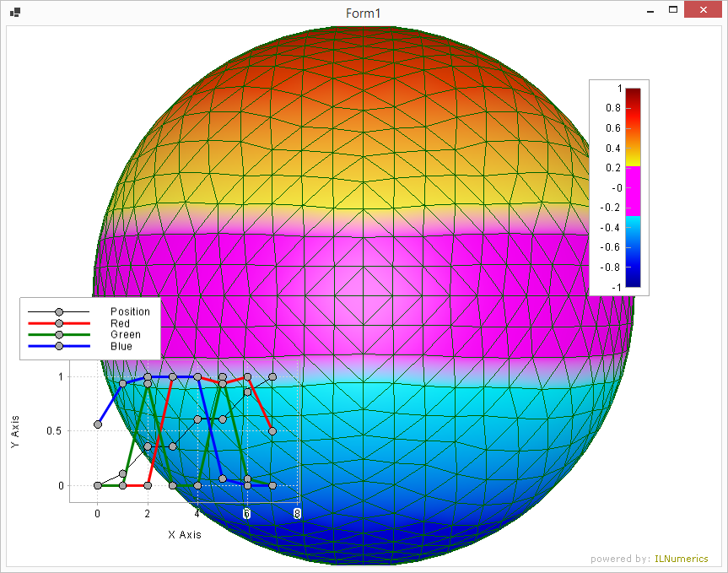Click the magenta band in the colorbar
728x573 pixels.
(x=633, y=191)
